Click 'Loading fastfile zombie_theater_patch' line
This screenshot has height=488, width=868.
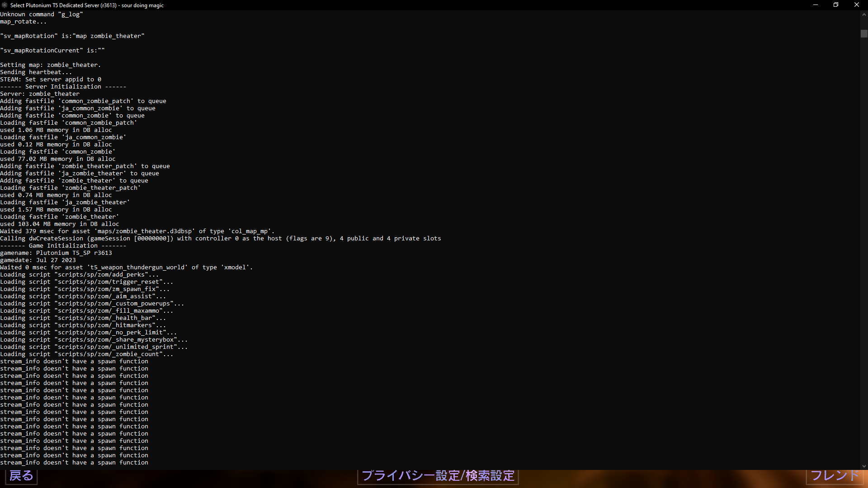coord(71,188)
